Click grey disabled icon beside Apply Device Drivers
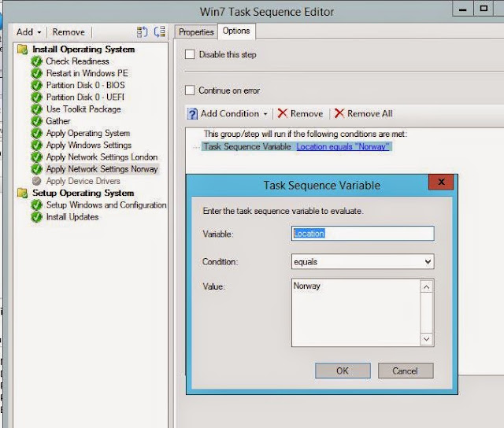Image resolution: width=504 pixels, height=428 pixels. 37,181
